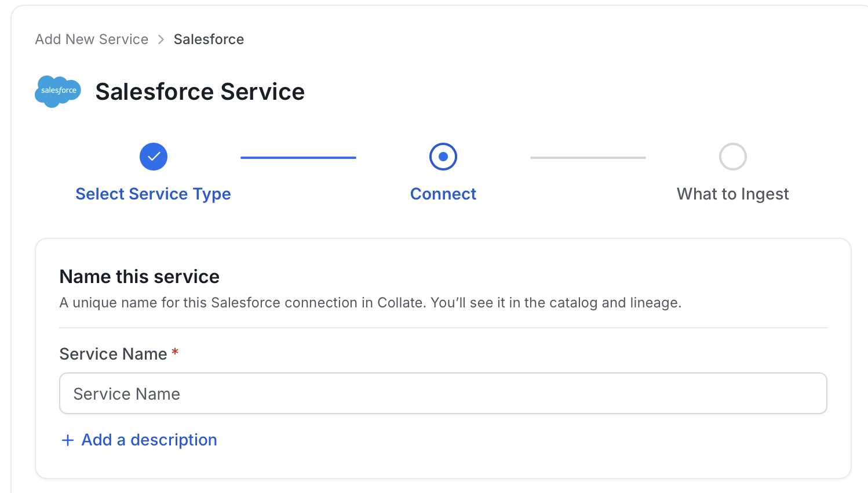The height and width of the screenshot is (493, 868).
Task: Focus the Service Name input field
Action: coord(443,393)
